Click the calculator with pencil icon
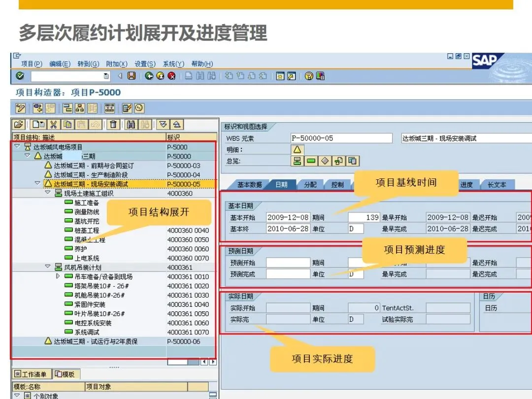The height and width of the screenshot is (399, 532). (127, 108)
